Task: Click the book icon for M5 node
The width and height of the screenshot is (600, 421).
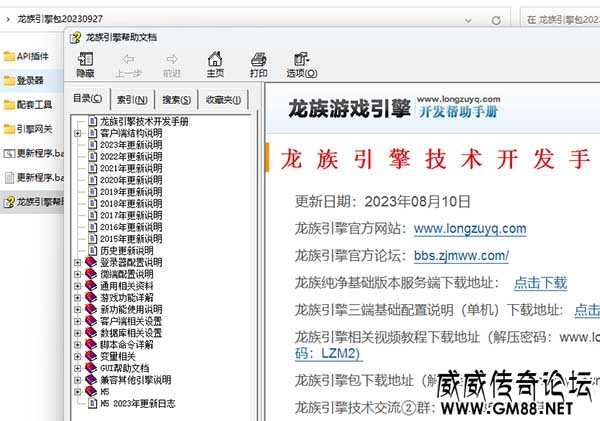Action: click(x=91, y=391)
